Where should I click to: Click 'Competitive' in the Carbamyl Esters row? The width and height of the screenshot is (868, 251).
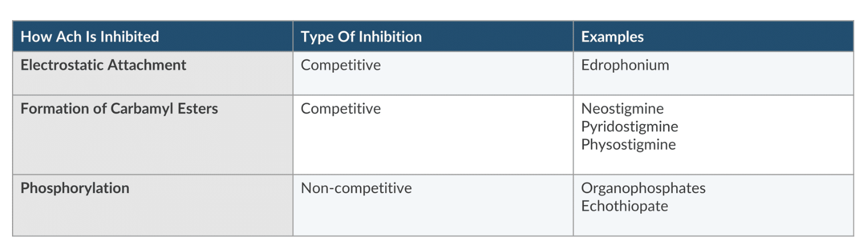click(x=341, y=109)
